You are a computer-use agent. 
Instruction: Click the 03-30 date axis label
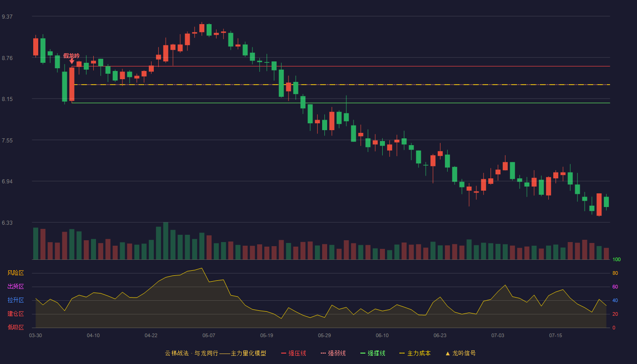(x=35, y=335)
